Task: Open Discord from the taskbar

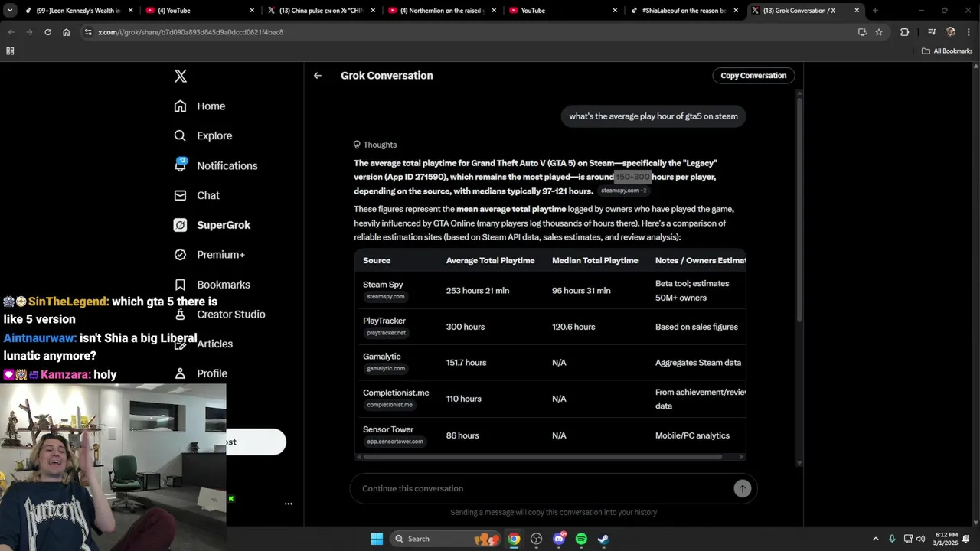Action: (x=559, y=539)
